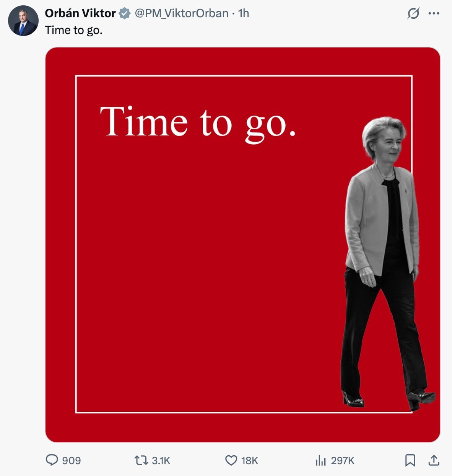Click the repost arrows icon
This screenshot has height=476, width=452.
pos(141,460)
